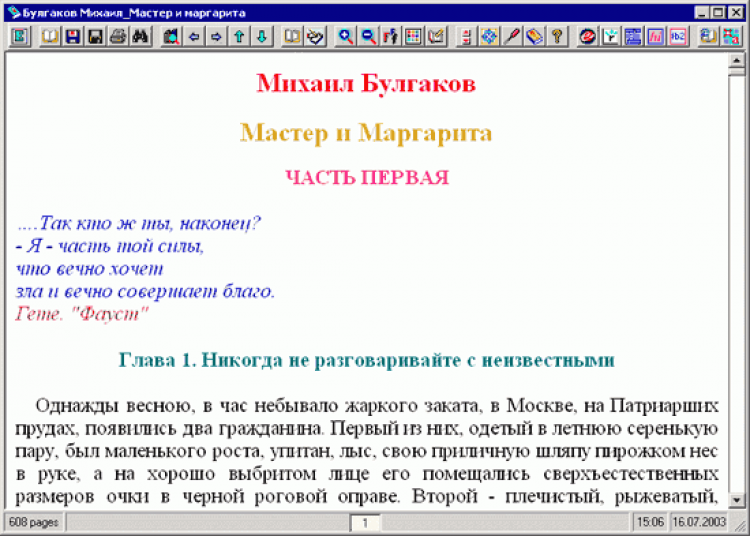
Task: Click the progress bar in status bar
Action: (x=347, y=523)
